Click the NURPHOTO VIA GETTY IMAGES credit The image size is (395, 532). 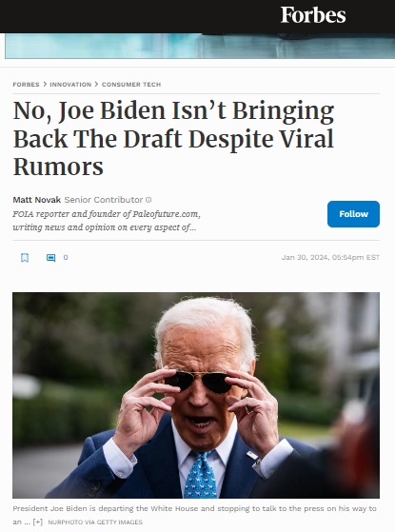coord(95,522)
